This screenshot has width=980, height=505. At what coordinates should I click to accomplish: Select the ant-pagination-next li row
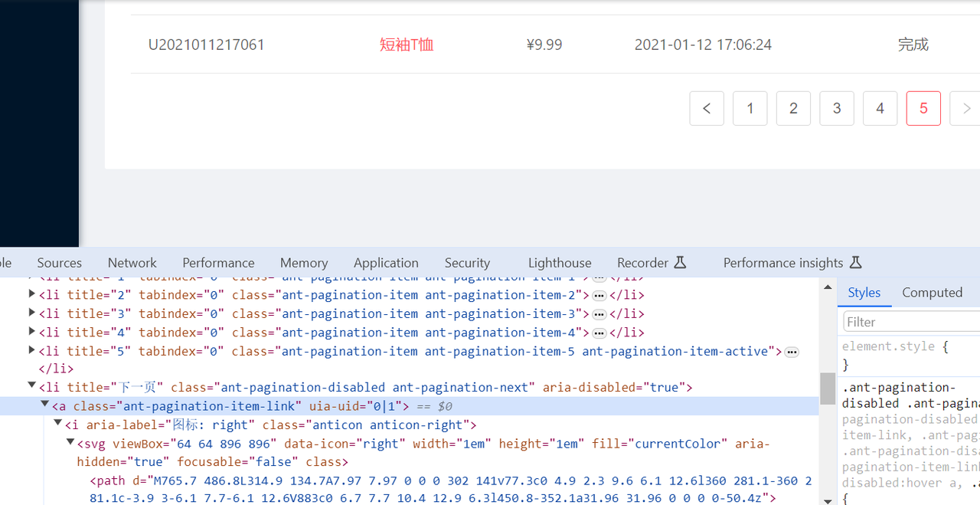(410, 388)
